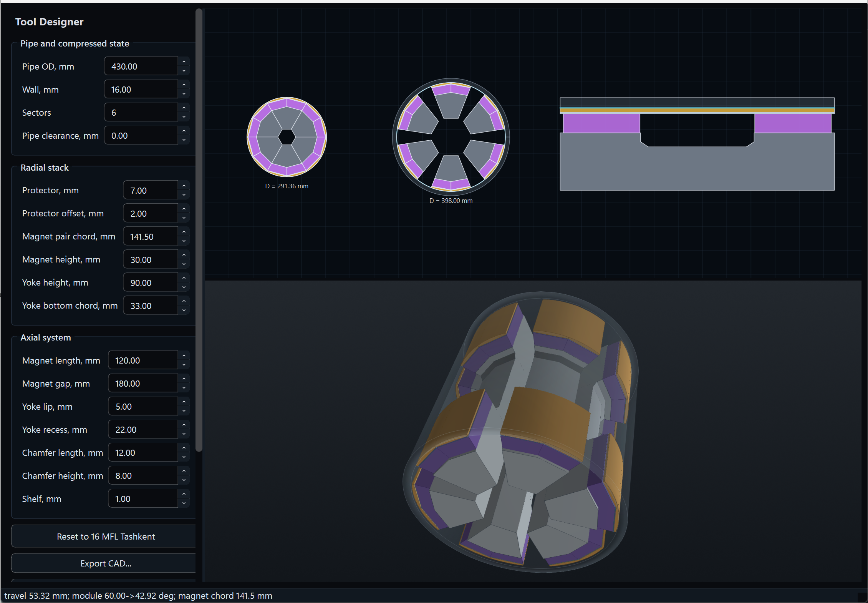Increase Magnet pair chord stepper
The image size is (868, 603).
(x=184, y=232)
